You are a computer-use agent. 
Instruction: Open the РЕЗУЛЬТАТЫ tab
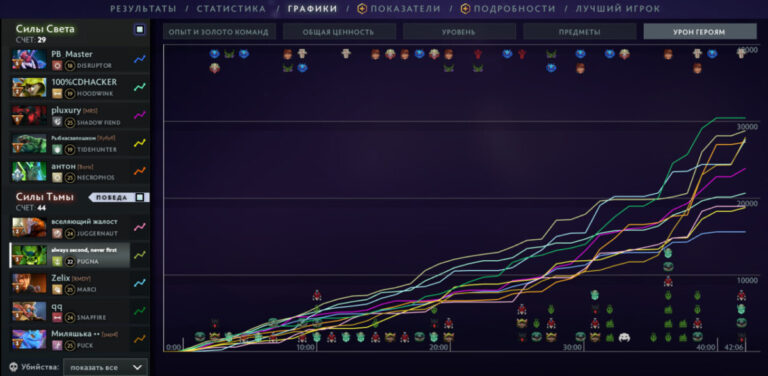pos(143,9)
